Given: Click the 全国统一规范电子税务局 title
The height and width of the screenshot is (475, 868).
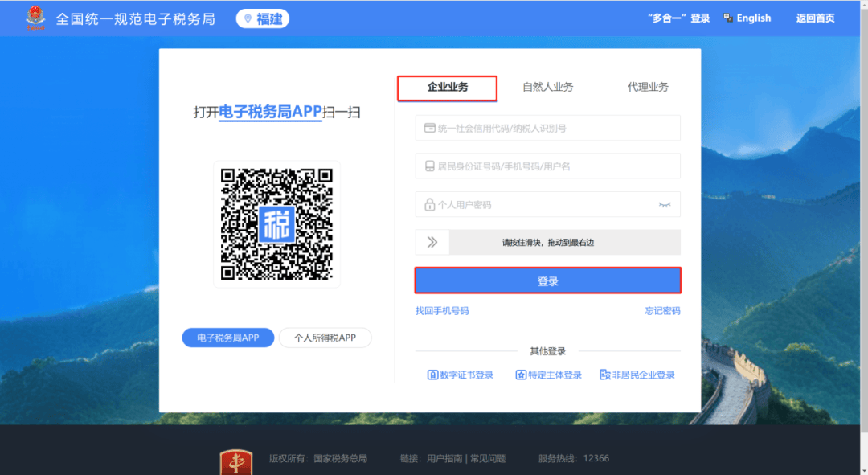Looking at the screenshot, I should coord(136,18).
